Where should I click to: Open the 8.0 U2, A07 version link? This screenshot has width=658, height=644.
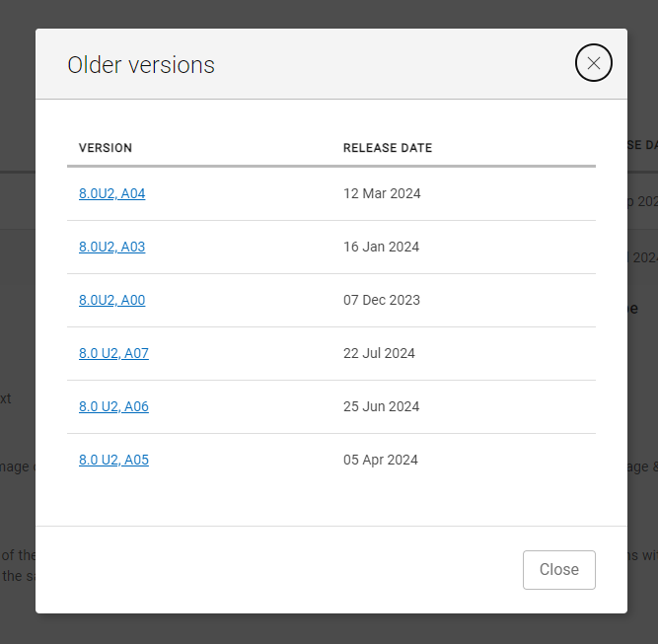(113, 353)
